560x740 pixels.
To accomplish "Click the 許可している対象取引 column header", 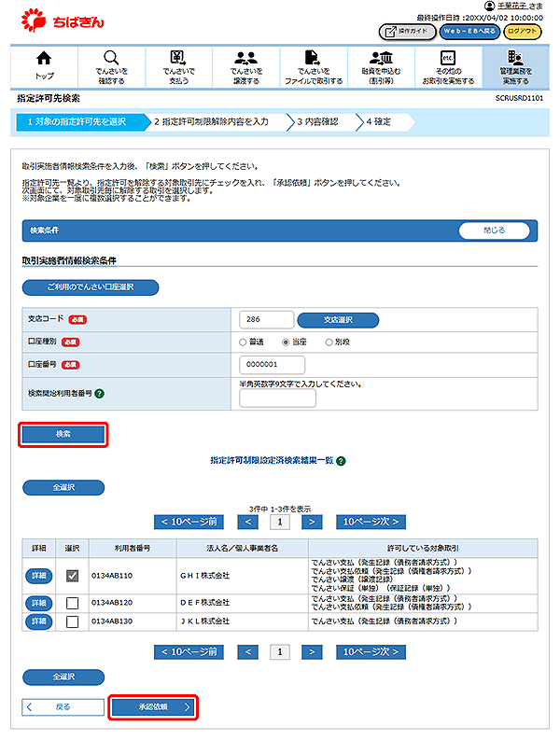I will (x=423, y=549).
